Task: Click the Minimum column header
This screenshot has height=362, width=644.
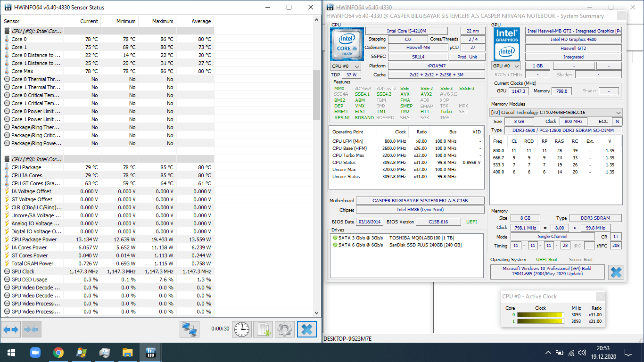Action: (119, 21)
